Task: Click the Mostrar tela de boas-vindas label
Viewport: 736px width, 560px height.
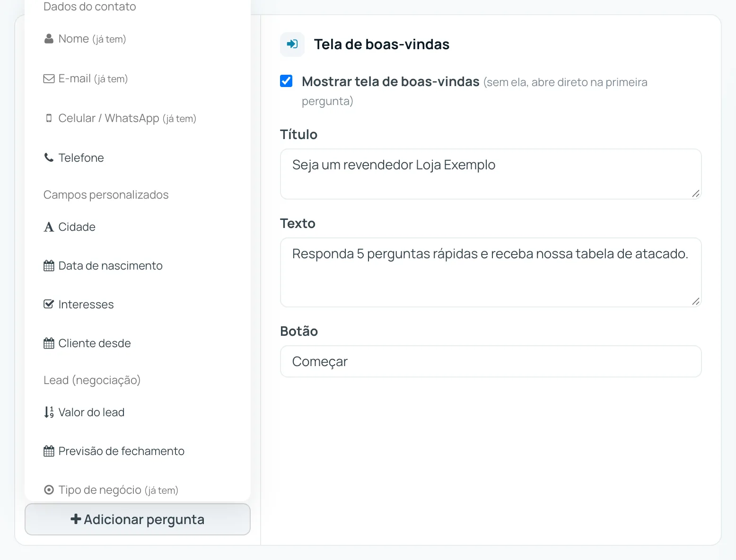Action: [x=391, y=81]
